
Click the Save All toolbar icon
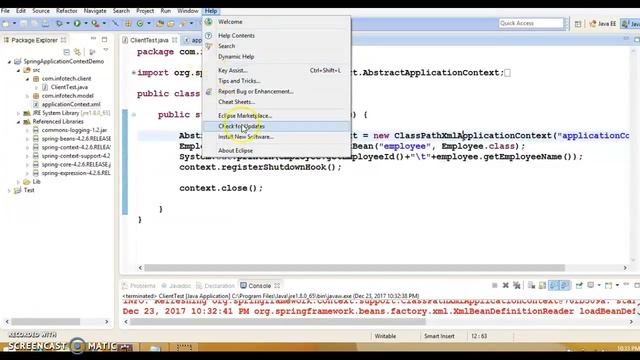35,24
